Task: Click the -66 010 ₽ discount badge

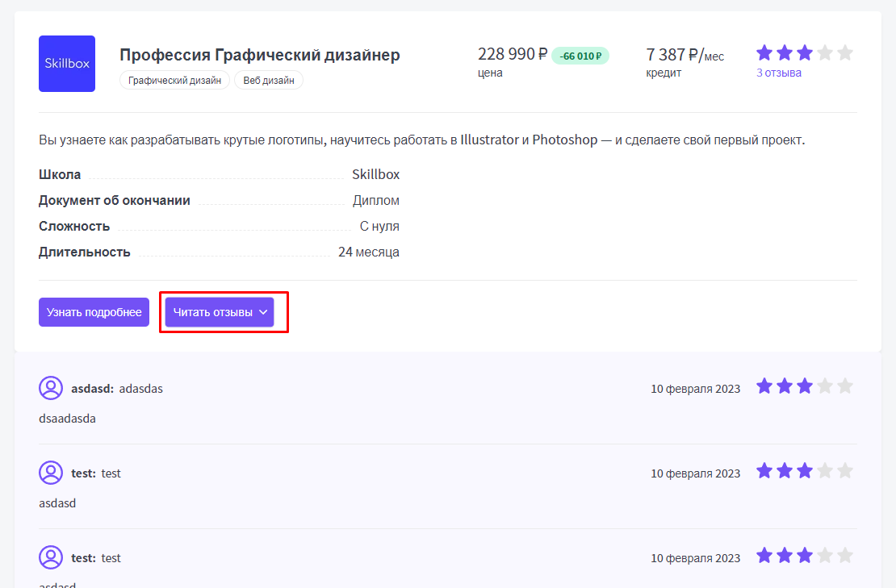Action: 580,56
